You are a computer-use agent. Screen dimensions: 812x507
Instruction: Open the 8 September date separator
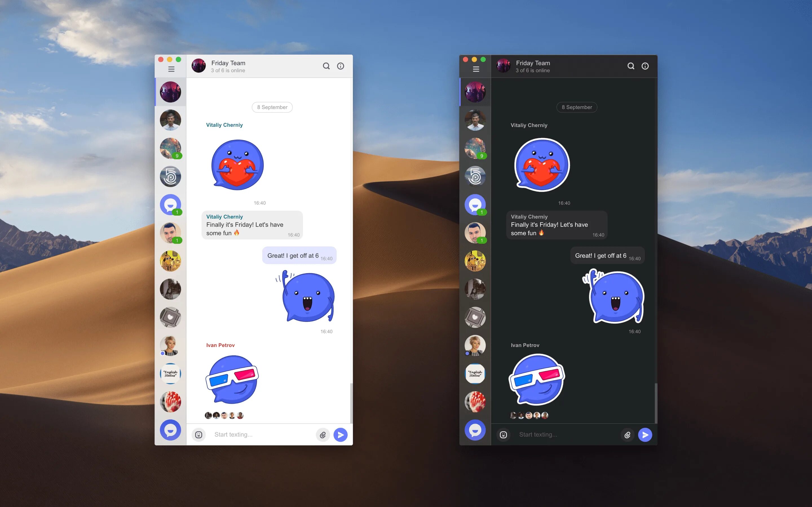tap(272, 107)
